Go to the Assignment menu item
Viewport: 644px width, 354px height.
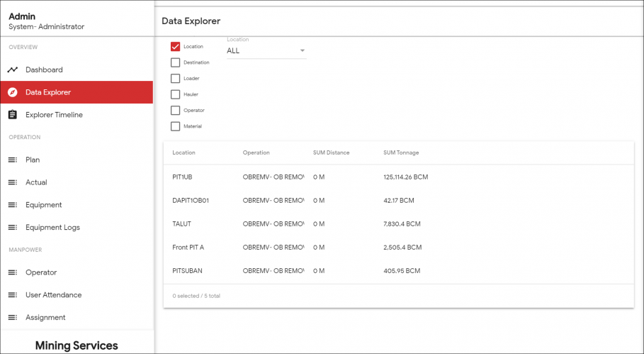pos(45,318)
